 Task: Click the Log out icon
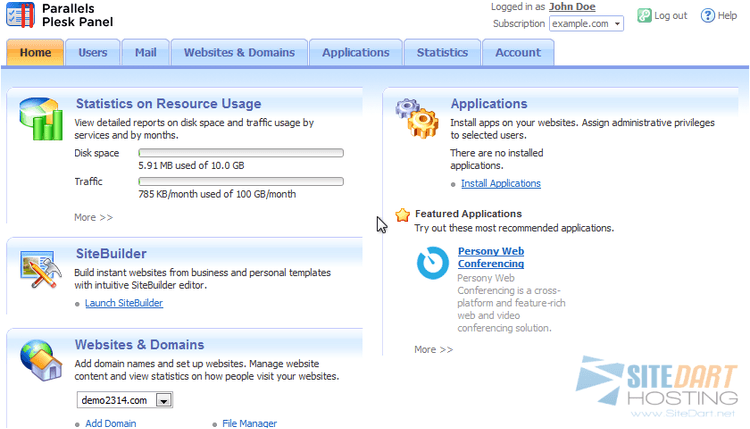(644, 15)
